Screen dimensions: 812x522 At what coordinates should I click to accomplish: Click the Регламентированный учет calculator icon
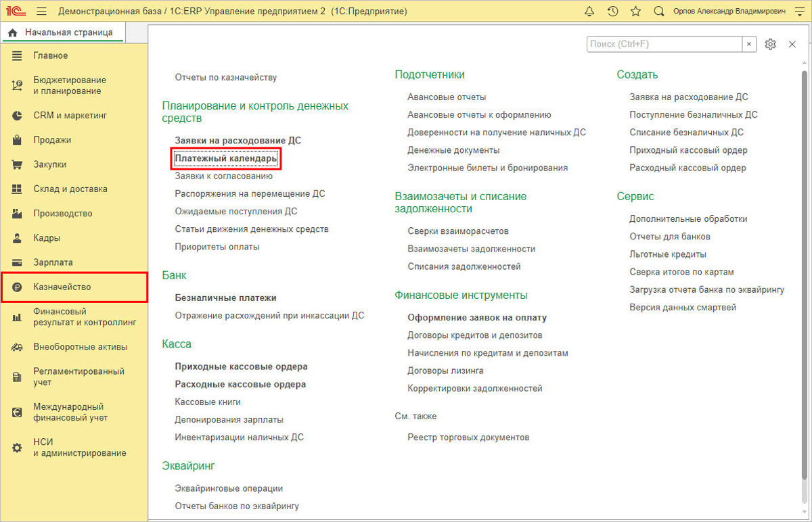18,377
